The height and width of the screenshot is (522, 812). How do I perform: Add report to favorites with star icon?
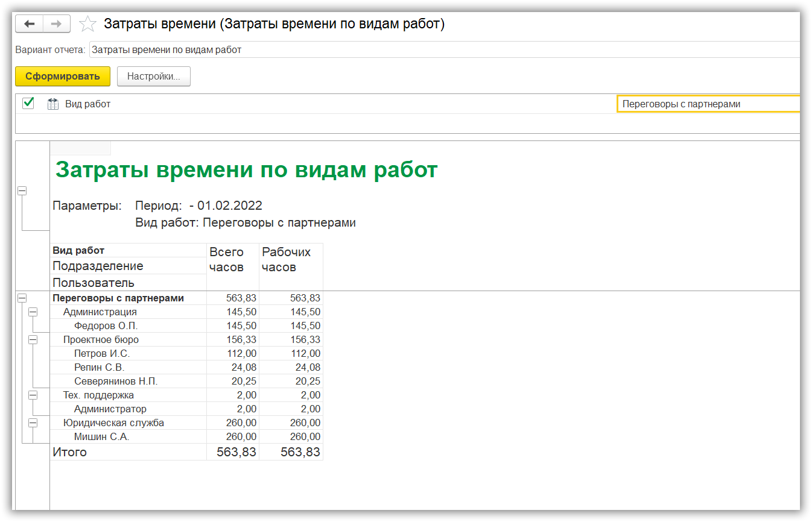click(x=88, y=24)
